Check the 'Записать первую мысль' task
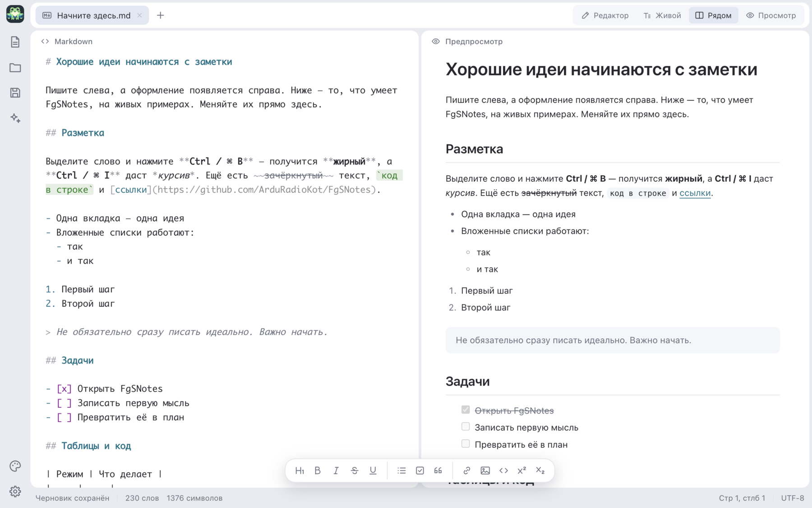 (466, 427)
